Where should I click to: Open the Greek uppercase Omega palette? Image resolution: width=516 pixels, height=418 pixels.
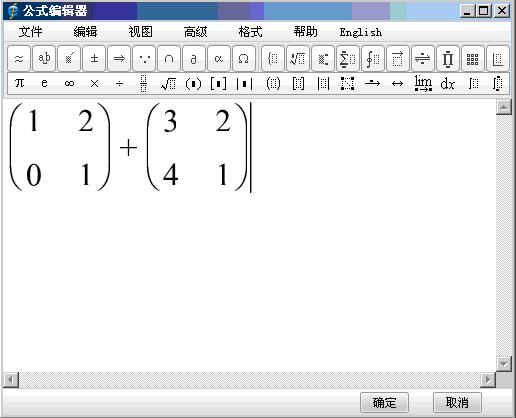244,59
